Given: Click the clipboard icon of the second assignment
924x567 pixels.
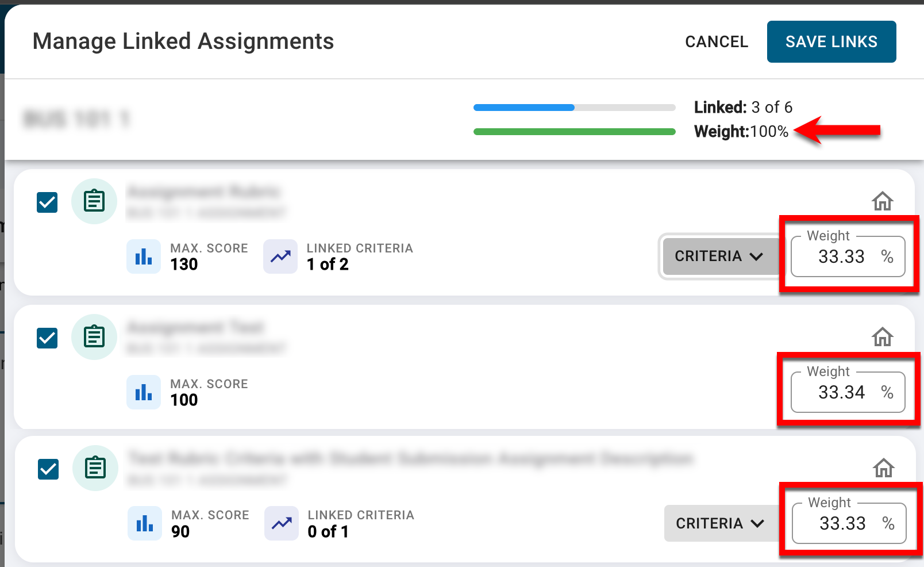Looking at the screenshot, I should point(94,337).
